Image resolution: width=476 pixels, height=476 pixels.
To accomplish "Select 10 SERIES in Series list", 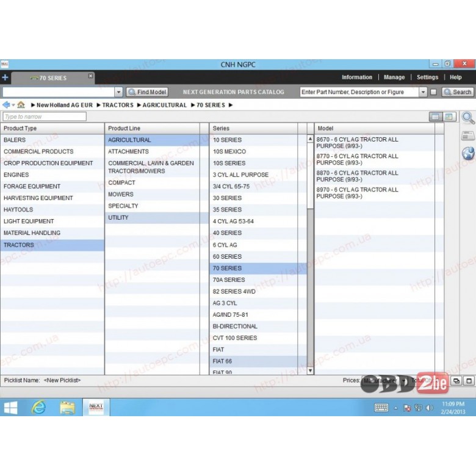I will [x=258, y=140].
